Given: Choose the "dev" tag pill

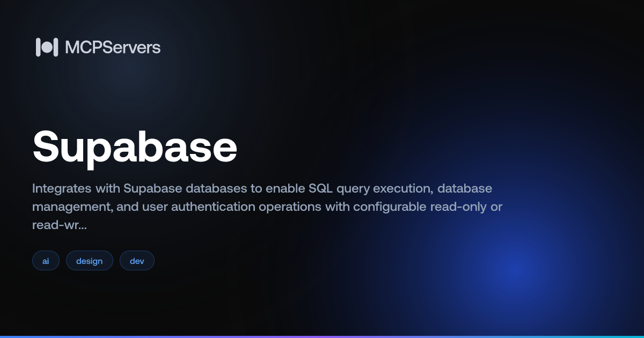Looking at the screenshot, I should [x=137, y=261].
